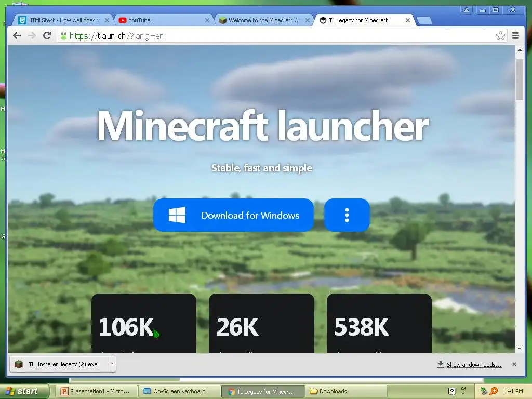
Task: Switch to the YouTube tab
Action: pyautogui.click(x=163, y=20)
